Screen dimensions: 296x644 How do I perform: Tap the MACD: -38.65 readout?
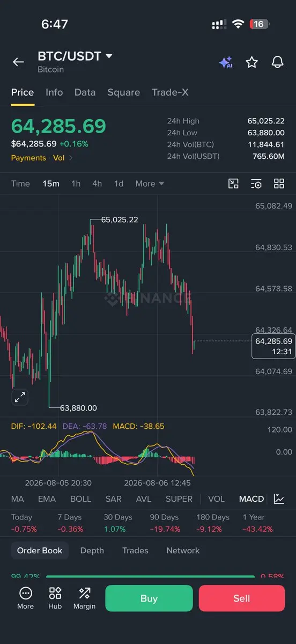pos(138,426)
